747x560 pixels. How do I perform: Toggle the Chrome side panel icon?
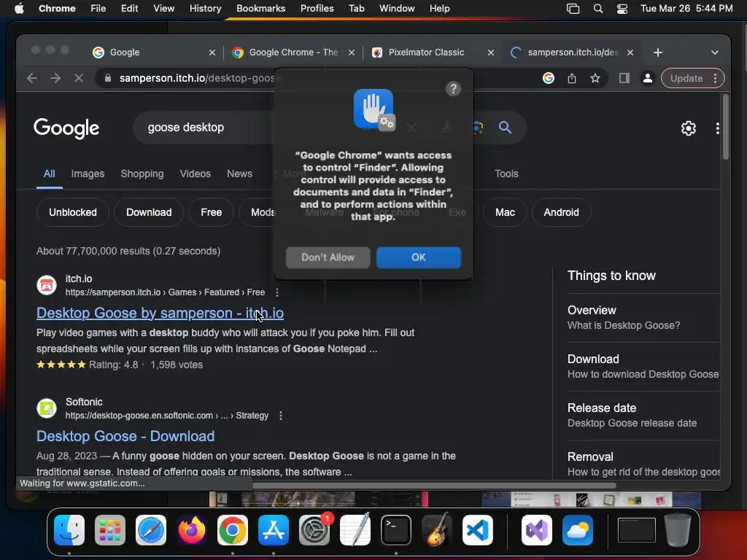(x=624, y=78)
